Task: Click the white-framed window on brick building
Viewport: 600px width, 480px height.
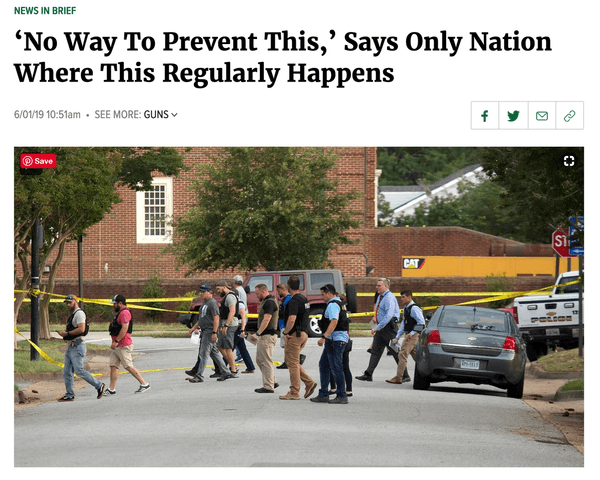Action: [155, 210]
